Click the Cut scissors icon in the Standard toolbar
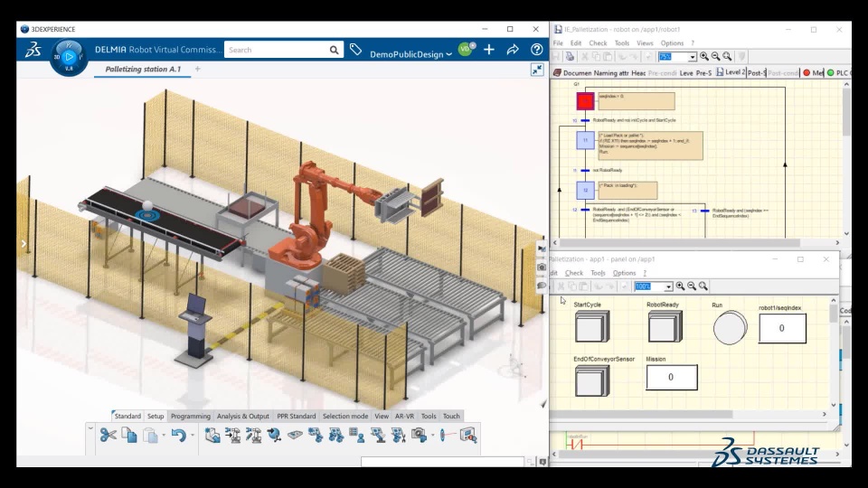This screenshot has height=488, width=868. pos(108,436)
